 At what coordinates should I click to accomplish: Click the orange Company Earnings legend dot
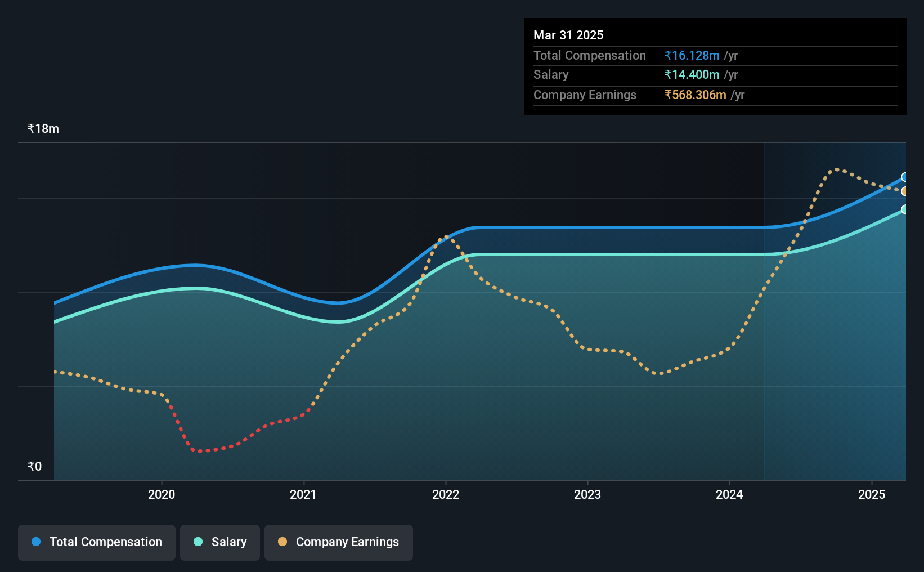coord(282,542)
